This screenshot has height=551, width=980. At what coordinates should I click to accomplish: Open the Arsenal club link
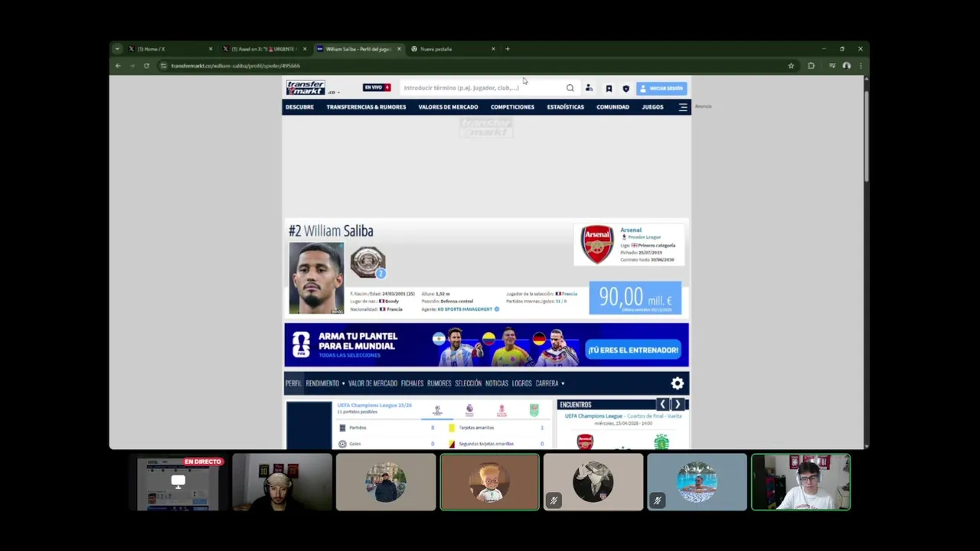coord(630,230)
